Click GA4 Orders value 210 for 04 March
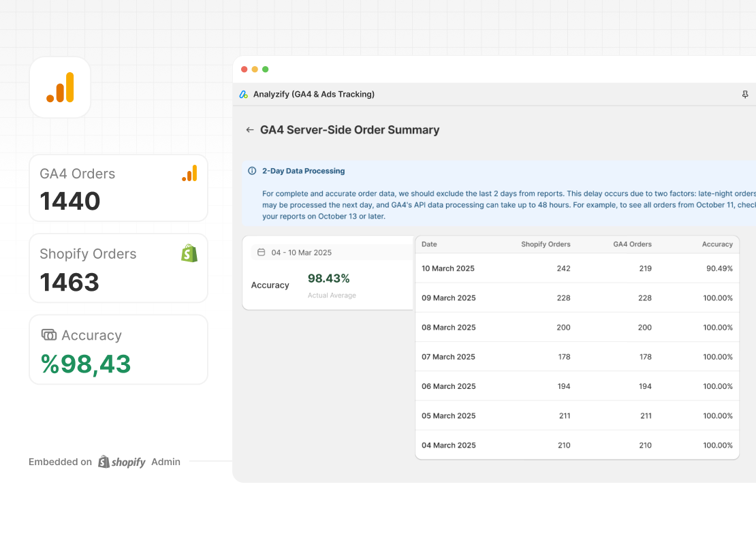The height and width of the screenshot is (538, 756). coord(646,445)
